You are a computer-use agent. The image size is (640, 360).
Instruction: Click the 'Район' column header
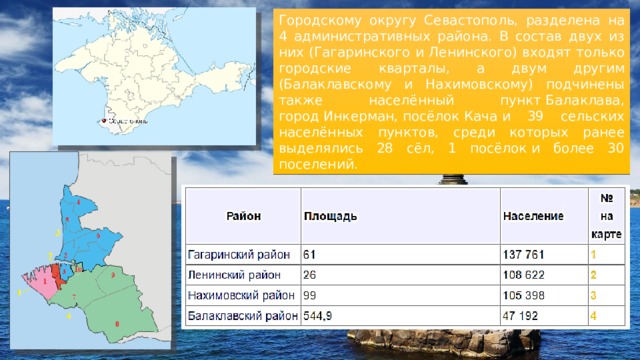coord(243,216)
